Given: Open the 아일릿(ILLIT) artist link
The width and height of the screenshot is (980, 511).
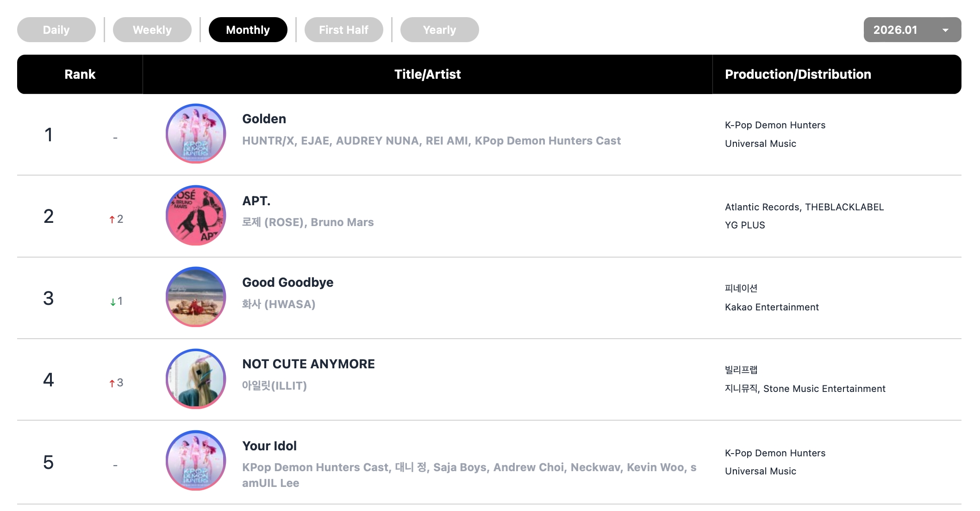Looking at the screenshot, I should click(x=275, y=386).
